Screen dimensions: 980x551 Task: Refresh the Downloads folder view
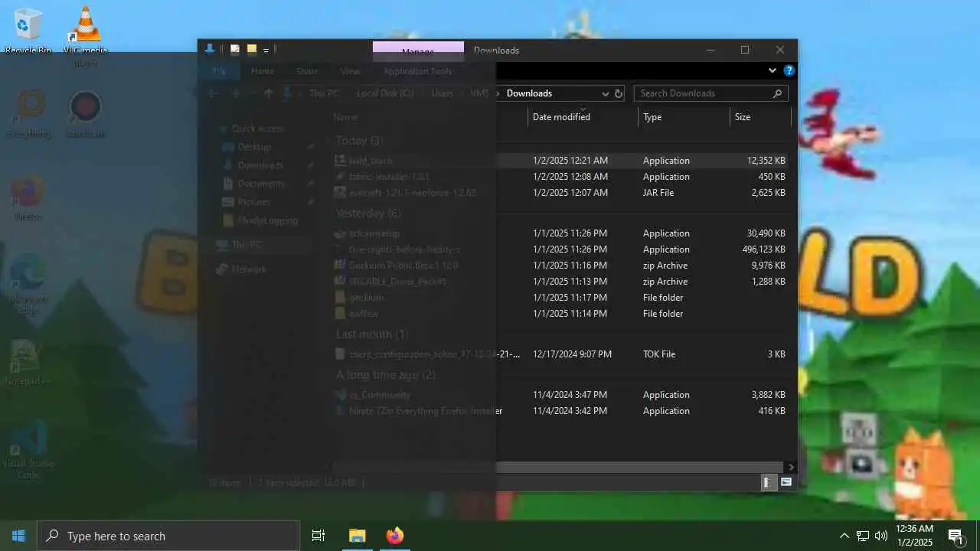[619, 93]
